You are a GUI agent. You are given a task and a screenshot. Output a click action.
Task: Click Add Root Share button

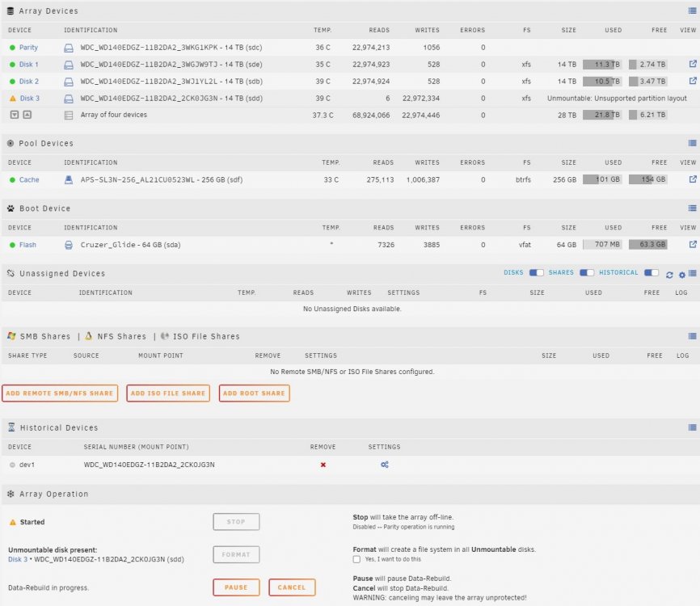coord(254,393)
